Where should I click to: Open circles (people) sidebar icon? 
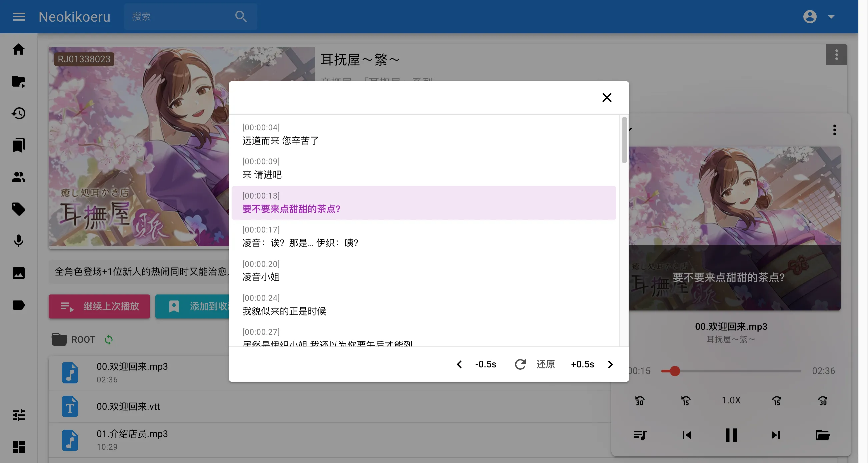19,177
